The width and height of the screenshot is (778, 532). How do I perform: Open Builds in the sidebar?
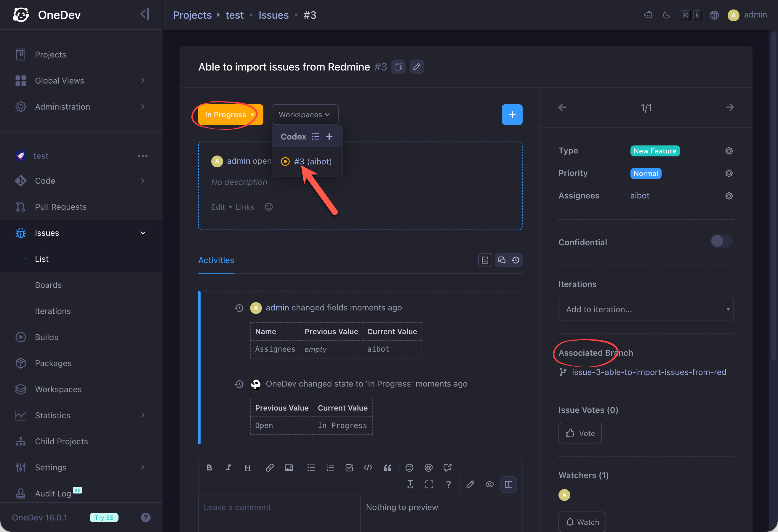81,337
